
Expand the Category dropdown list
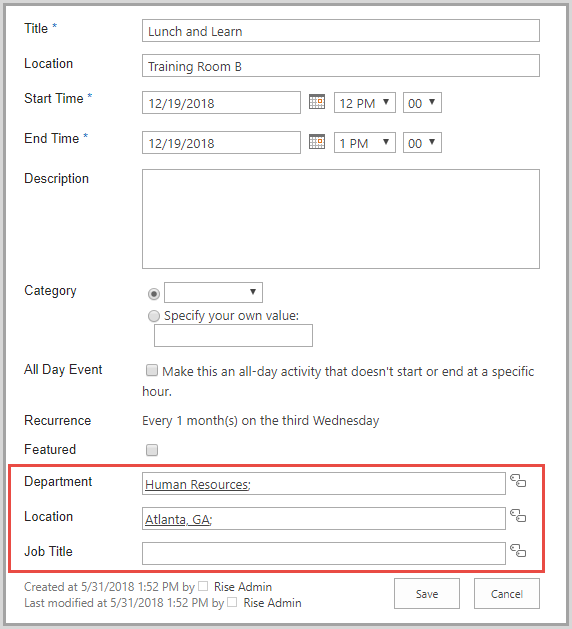pos(213,292)
